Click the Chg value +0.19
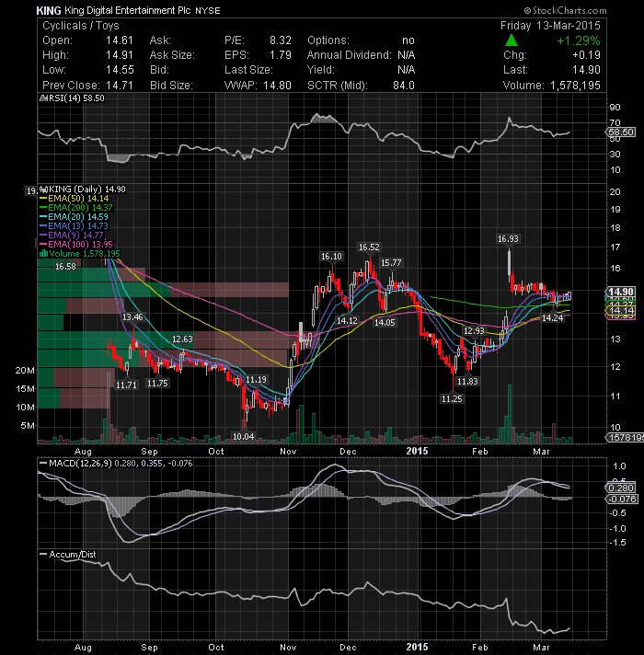This screenshot has width=644, height=655. pos(586,55)
